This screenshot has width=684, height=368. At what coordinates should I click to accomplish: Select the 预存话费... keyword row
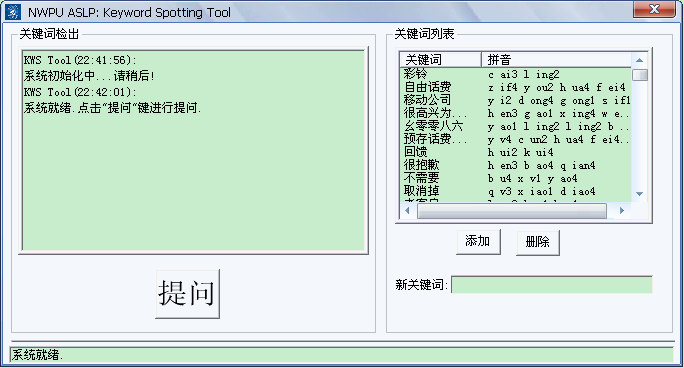515,139
